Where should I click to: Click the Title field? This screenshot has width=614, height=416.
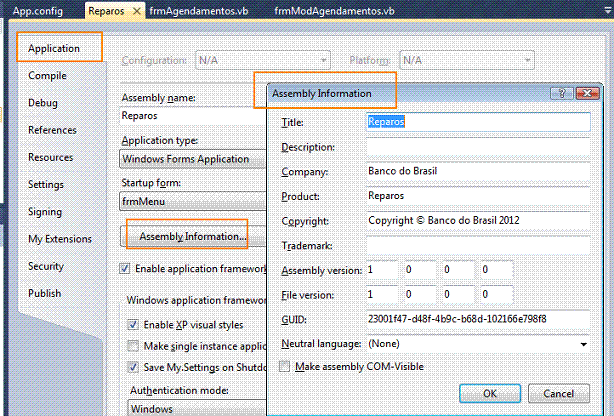click(x=478, y=122)
